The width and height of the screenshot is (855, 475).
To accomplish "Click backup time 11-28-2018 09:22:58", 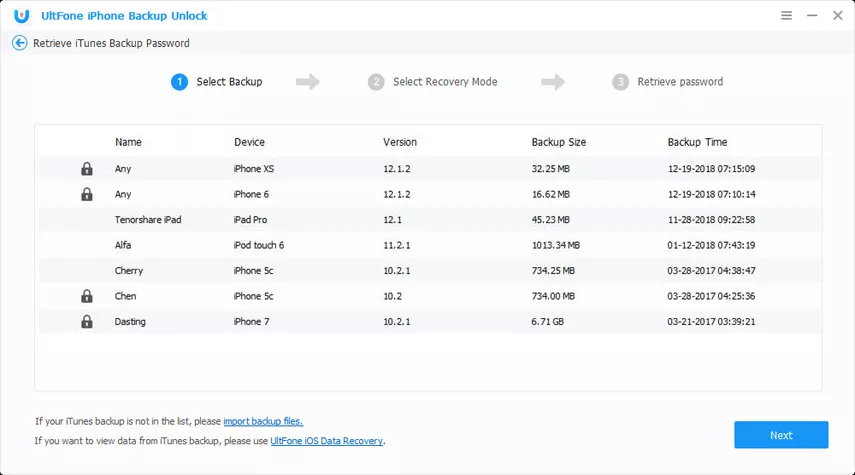I will [x=711, y=220].
